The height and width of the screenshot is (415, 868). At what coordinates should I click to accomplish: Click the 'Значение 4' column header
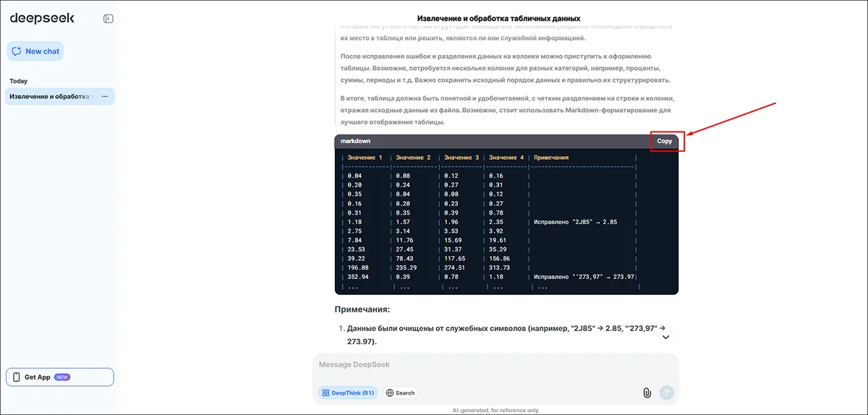click(507, 158)
